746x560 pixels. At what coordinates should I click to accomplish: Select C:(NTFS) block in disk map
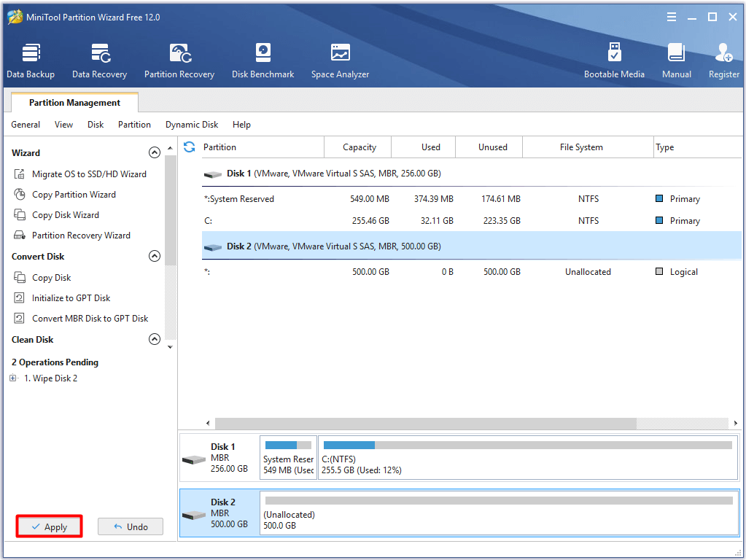click(x=528, y=458)
